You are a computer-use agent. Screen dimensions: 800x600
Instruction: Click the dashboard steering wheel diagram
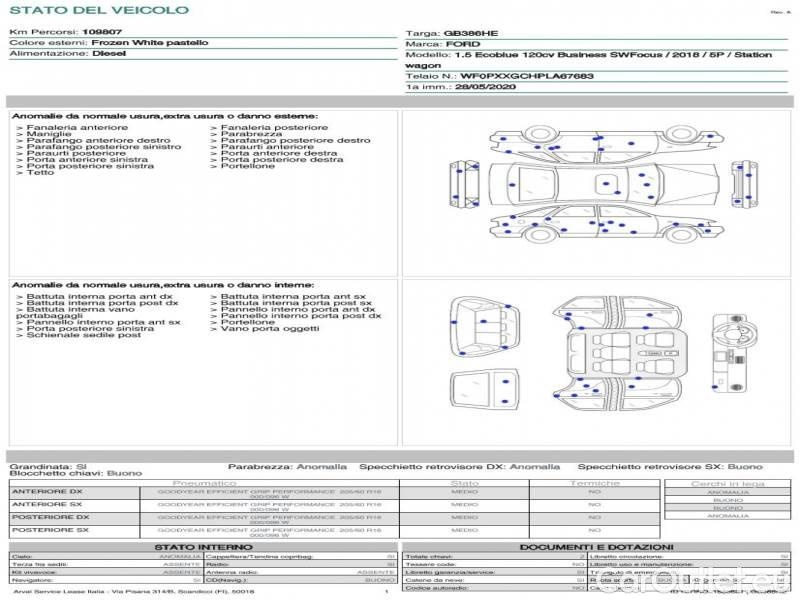734,353
